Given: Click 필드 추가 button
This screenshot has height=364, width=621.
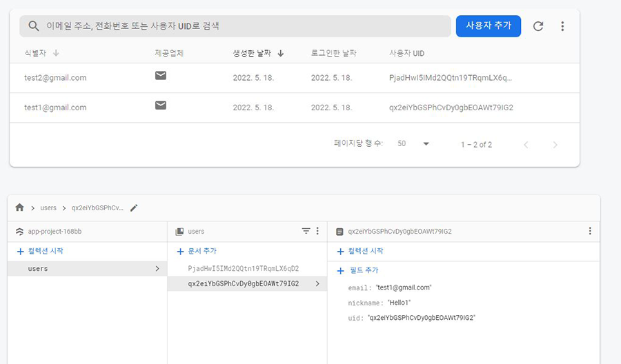Looking at the screenshot, I should point(357,271).
